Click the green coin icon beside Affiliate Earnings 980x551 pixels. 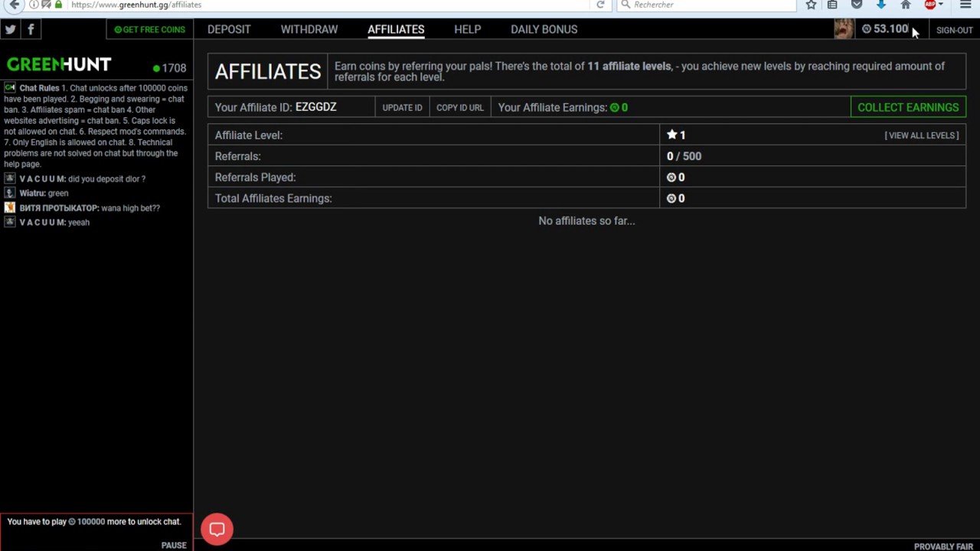tap(614, 107)
